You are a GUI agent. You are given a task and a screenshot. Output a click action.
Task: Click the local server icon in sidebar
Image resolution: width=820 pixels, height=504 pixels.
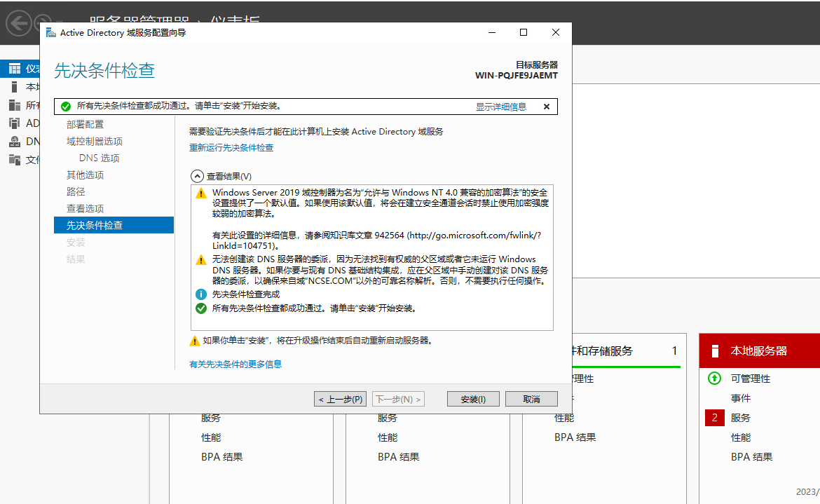coord(14,87)
